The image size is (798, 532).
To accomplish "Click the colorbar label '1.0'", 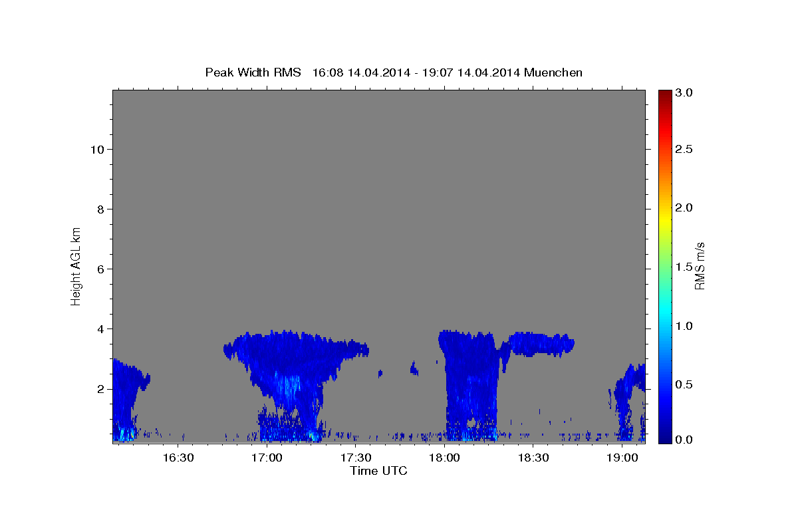I will pos(684,326).
